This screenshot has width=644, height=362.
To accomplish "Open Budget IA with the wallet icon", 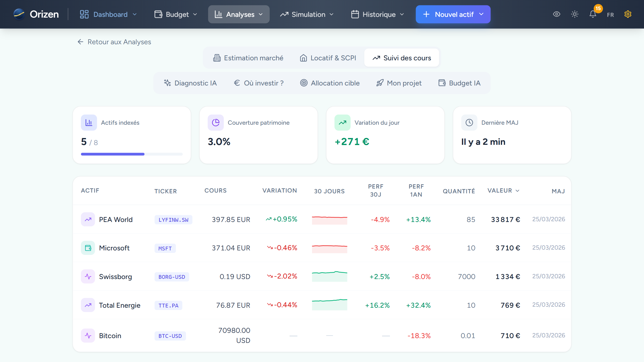I will coord(442,83).
